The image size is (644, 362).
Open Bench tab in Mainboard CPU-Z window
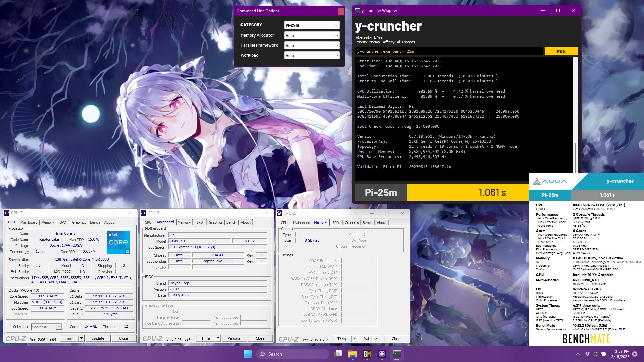point(231,222)
